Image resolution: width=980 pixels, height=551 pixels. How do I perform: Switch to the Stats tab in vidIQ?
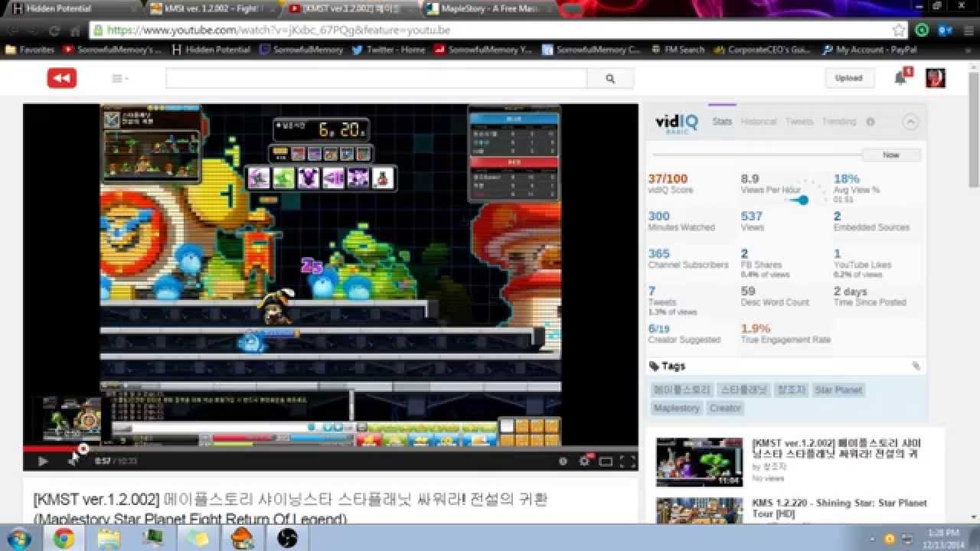(x=722, y=122)
